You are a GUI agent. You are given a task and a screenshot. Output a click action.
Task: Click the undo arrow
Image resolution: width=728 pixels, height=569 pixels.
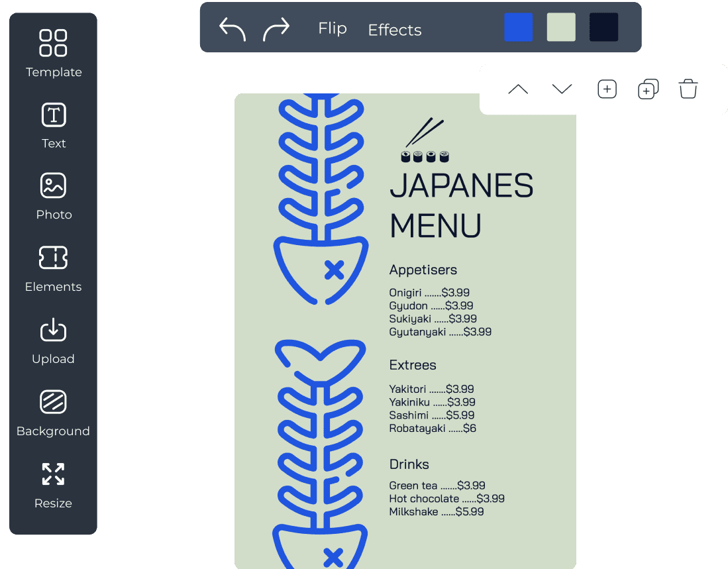click(x=232, y=29)
